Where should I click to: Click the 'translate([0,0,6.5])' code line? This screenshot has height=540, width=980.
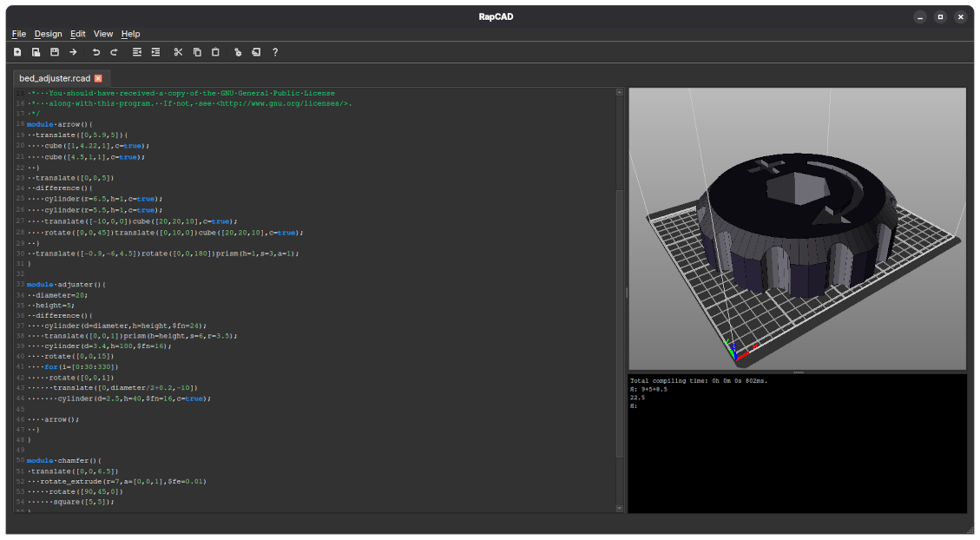75,471
